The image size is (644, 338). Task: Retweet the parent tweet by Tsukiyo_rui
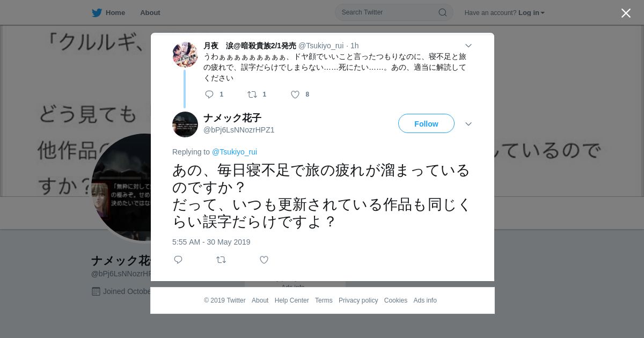pos(252,94)
